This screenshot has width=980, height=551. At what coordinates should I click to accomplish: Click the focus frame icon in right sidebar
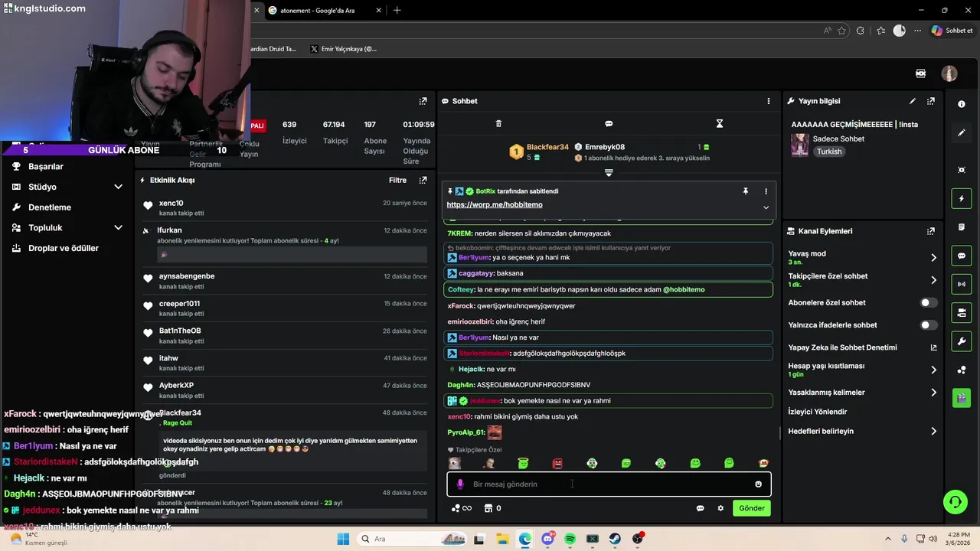pyautogui.click(x=962, y=170)
